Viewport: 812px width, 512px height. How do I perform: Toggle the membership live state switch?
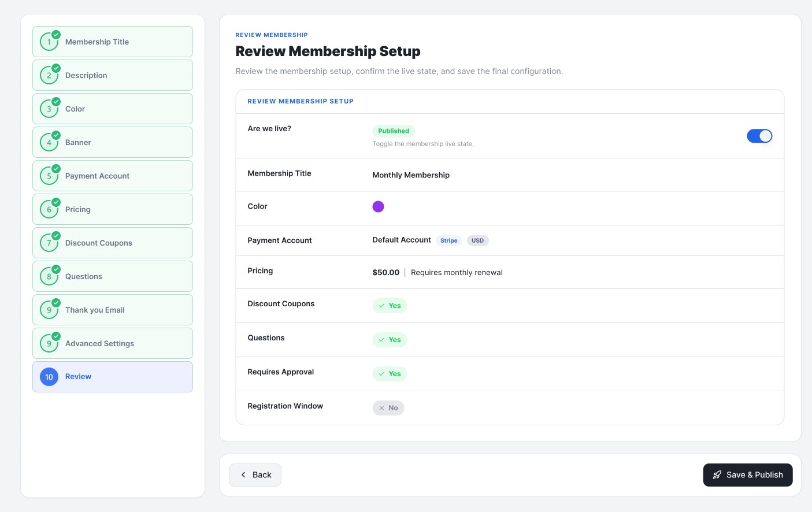coord(759,136)
